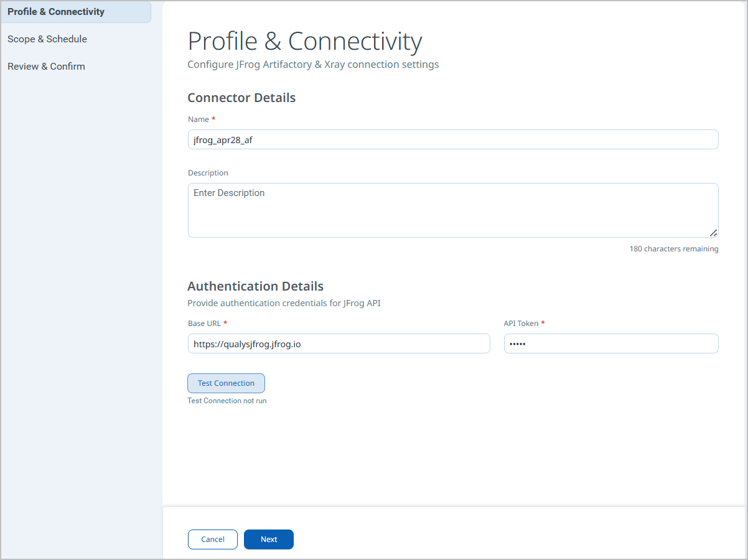Click the Connector Details heading
Viewport: 748px width, 560px height.
click(241, 98)
